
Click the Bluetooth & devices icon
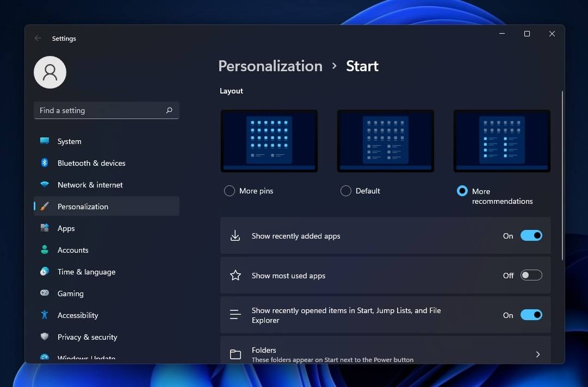coord(44,163)
